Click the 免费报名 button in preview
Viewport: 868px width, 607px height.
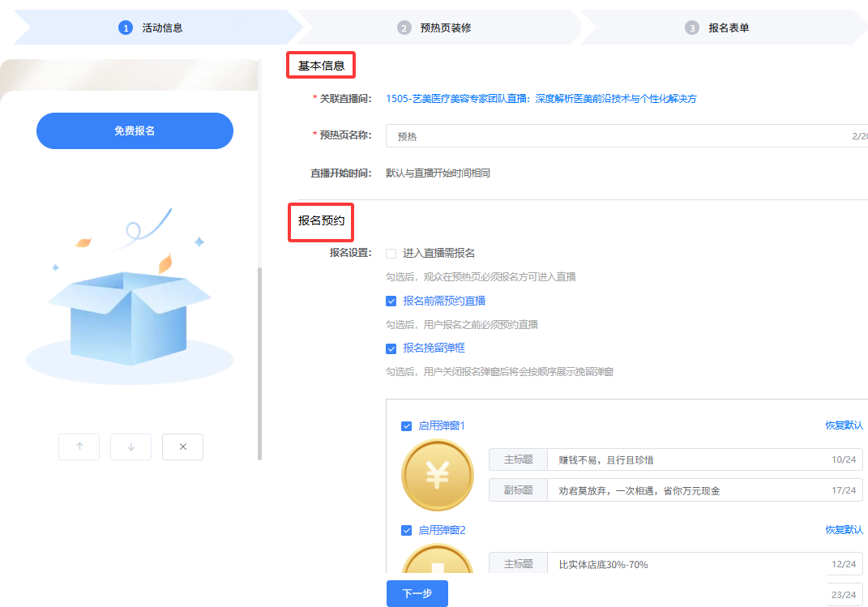tap(135, 130)
